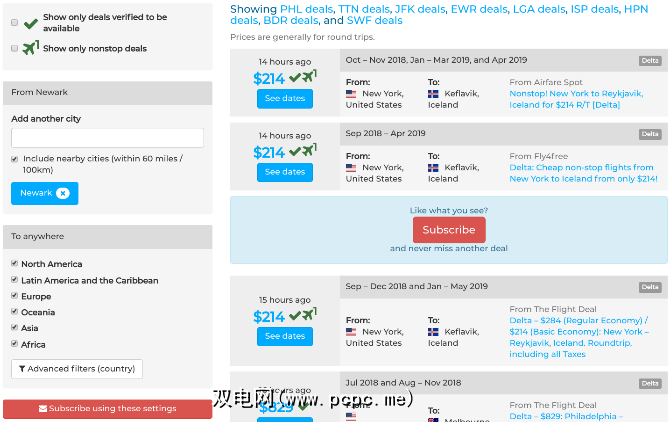Toggle include nearby cities checkbox
The height and width of the screenshot is (422, 670).
tap(14, 158)
